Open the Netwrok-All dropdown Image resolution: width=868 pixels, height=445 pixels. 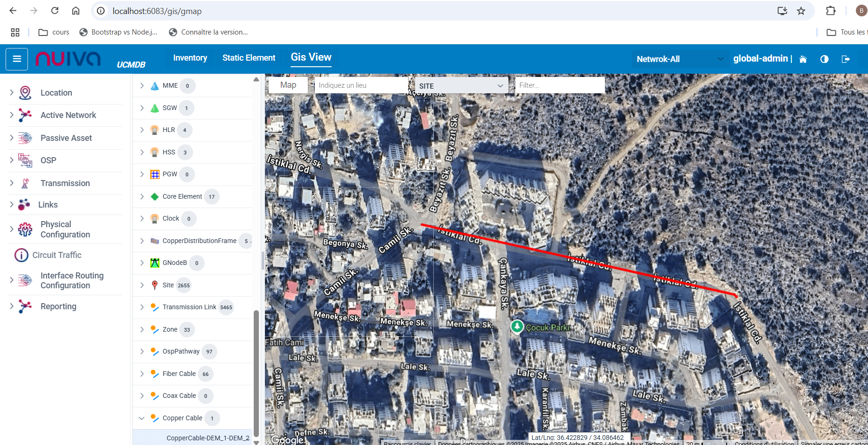[680, 59]
